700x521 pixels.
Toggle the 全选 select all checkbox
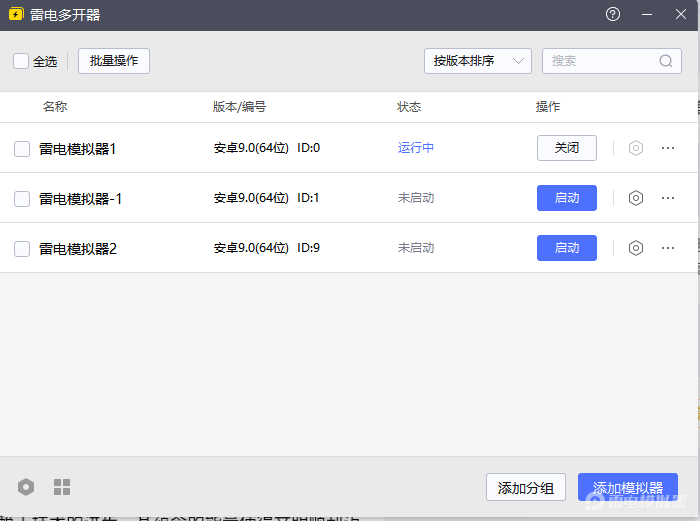click(x=21, y=61)
